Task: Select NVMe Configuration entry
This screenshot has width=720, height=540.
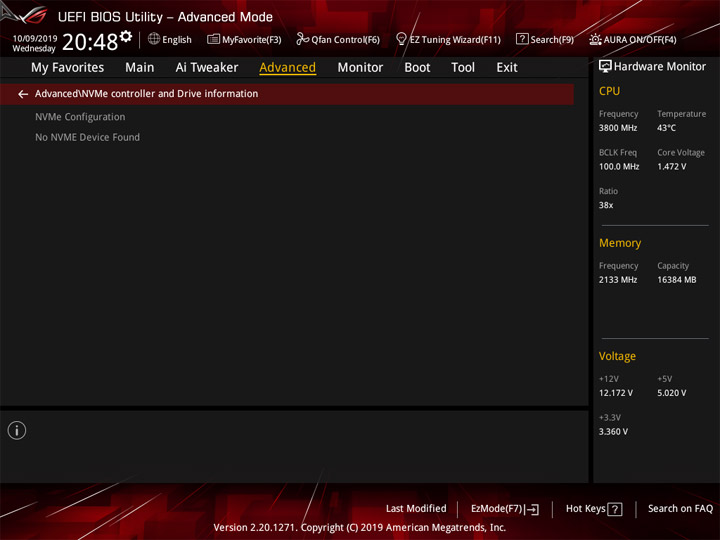Action: [x=80, y=117]
